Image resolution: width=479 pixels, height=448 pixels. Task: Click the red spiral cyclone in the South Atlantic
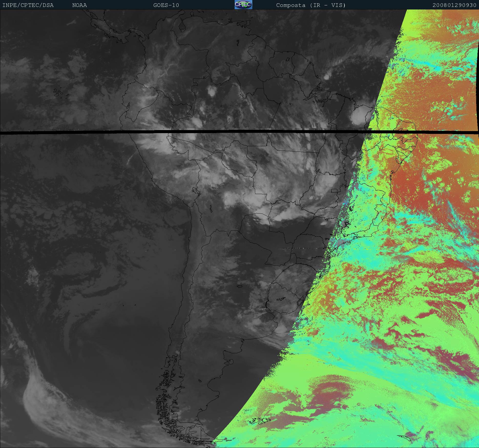(330, 391)
